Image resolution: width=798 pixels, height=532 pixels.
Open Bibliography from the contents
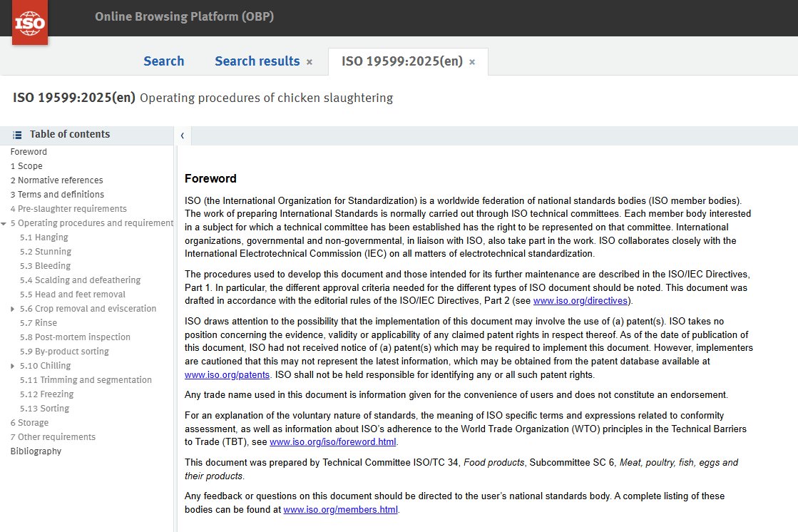click(x=36, y=451)
